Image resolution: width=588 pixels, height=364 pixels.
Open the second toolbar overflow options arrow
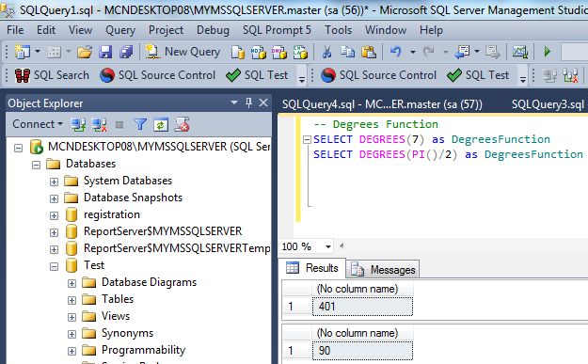click(523, 79)
